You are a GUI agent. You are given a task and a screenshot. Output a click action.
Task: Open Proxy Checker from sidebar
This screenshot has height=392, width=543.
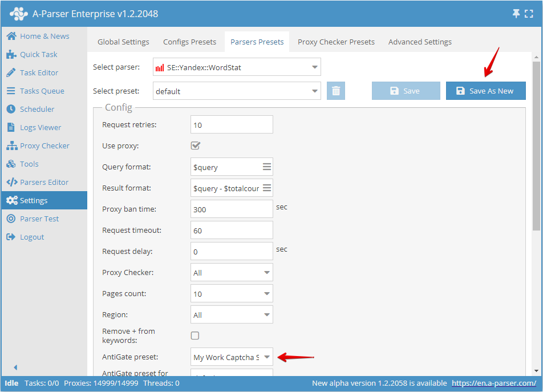coord(44,146)
